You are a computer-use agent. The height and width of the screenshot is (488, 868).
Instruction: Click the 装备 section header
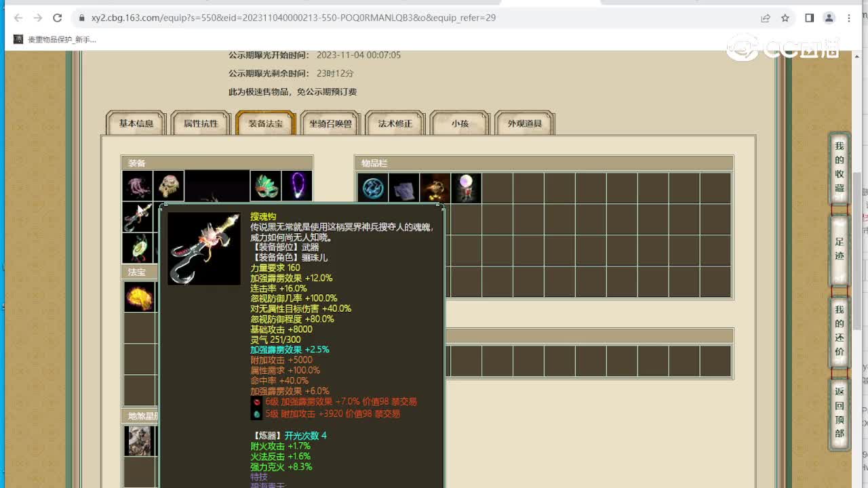coord(217,163)
